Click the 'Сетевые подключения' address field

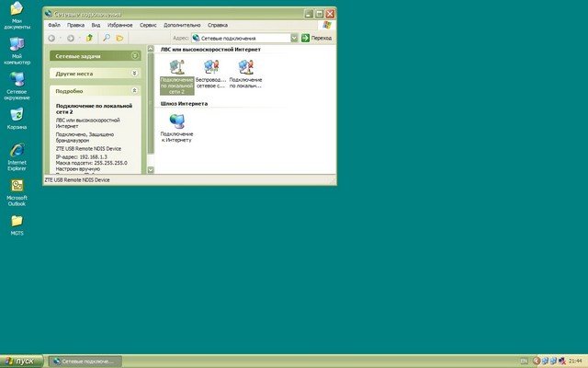243,38
